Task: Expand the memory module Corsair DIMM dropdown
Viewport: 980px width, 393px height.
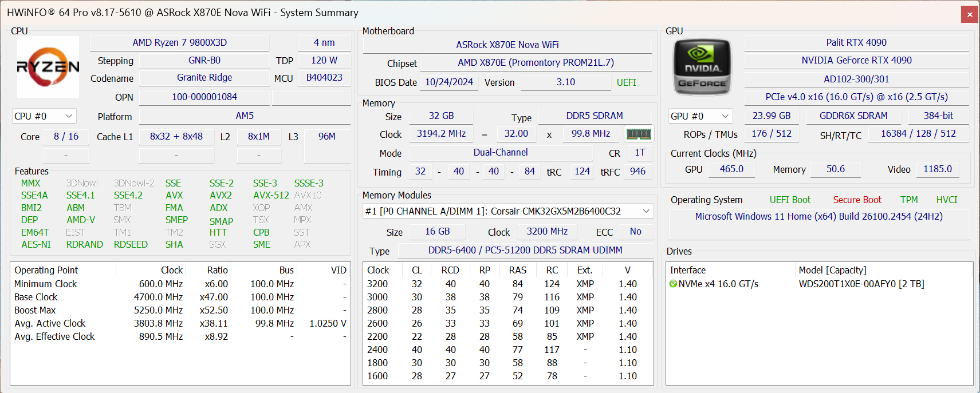Action: (646, 211)
